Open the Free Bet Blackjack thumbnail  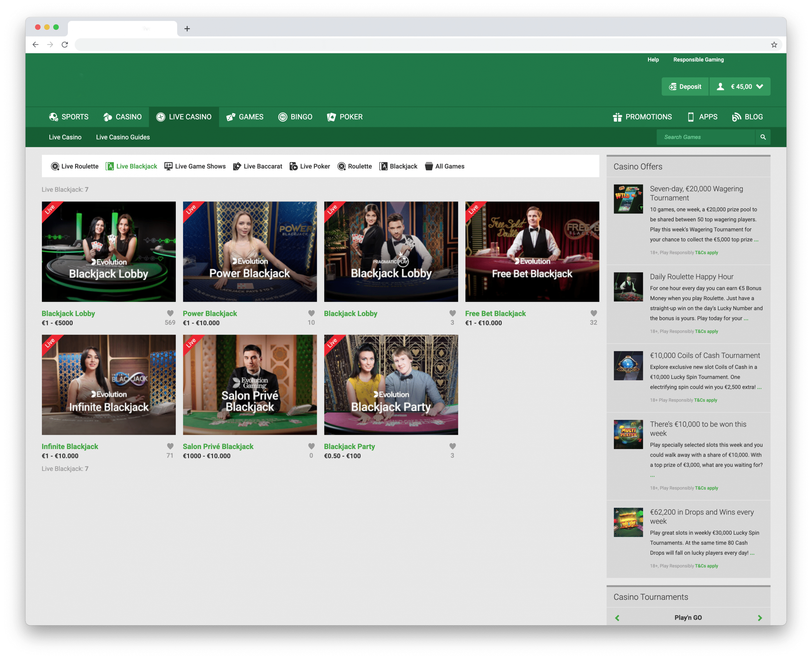pos(532,252)
